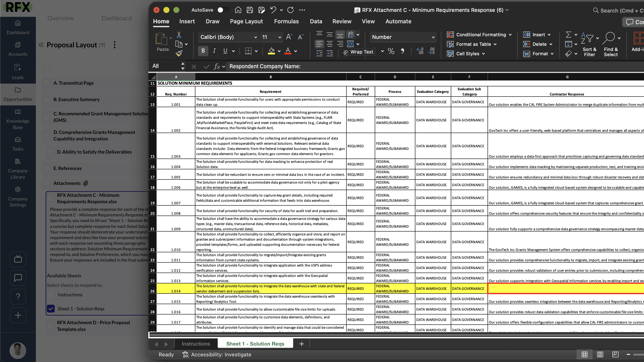Click the AutoSum sigma icon
The height and width of the screenshot is (362, 644).
[568, 35]
